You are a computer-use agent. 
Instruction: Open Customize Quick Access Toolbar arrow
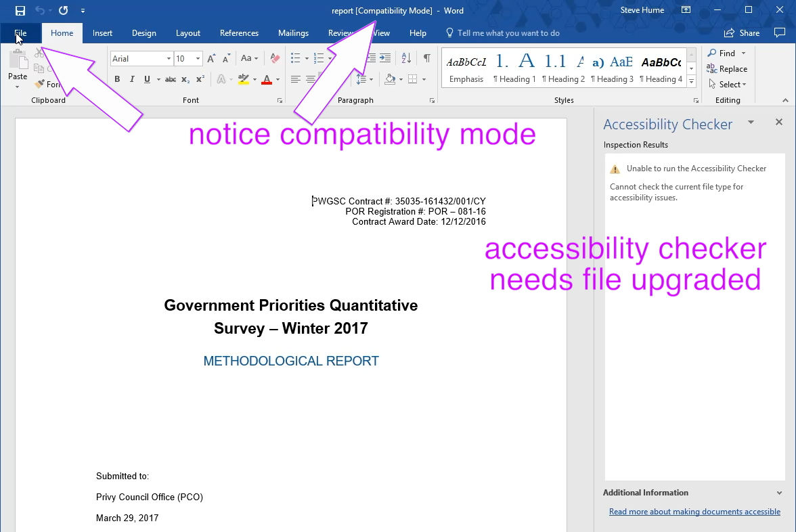click(83, 10)
